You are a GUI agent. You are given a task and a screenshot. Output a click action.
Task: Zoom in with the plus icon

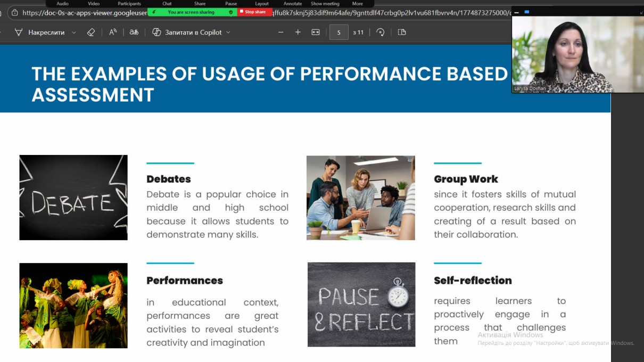[x=298, y=32]
